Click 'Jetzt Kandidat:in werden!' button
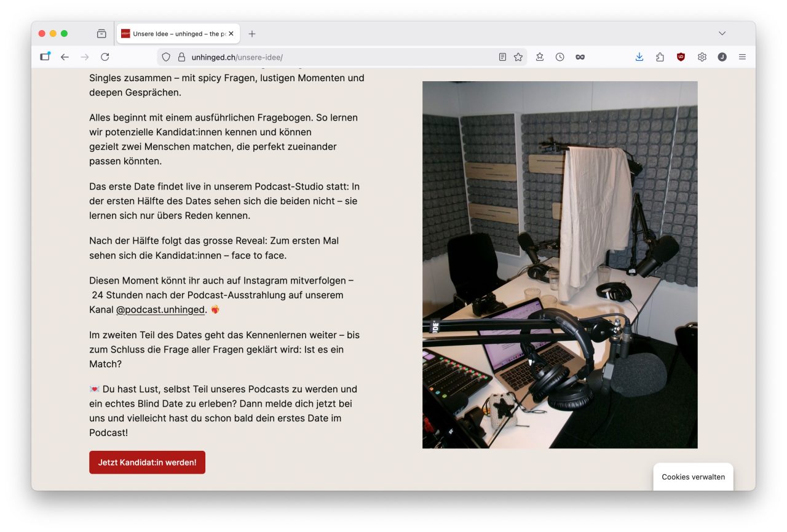 pos(147,463)
